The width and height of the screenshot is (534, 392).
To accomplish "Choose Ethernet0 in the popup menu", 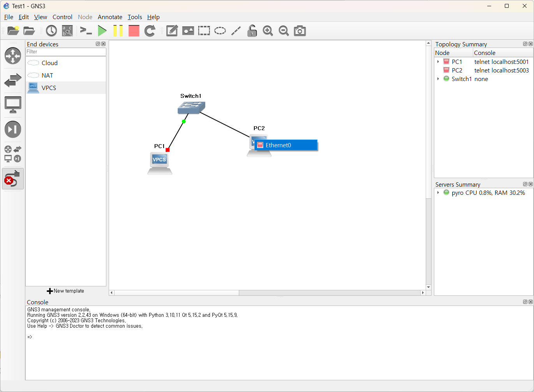I will point(286,145).
